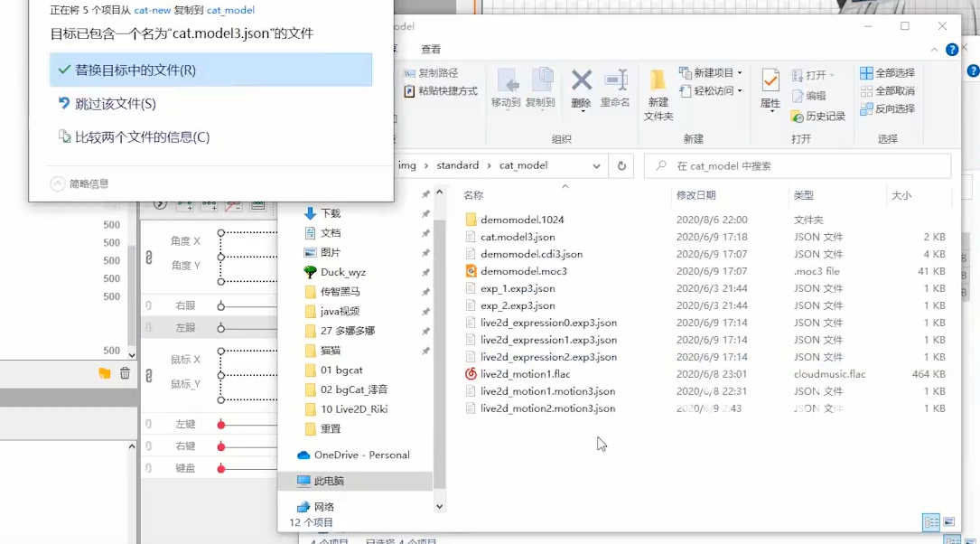980x544 pixels.
Task: Expand 简略信息 details in copy dialog
Action: click(x=58, y=183)
